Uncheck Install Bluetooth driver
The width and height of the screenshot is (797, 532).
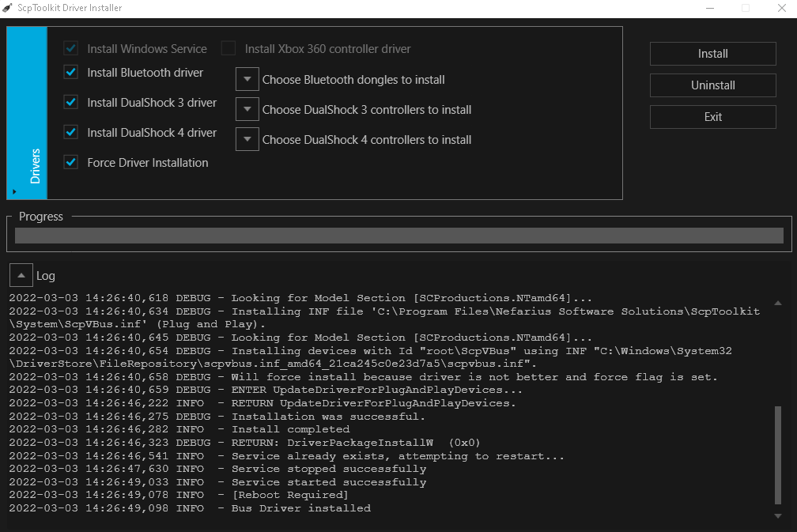pos(70,73)
